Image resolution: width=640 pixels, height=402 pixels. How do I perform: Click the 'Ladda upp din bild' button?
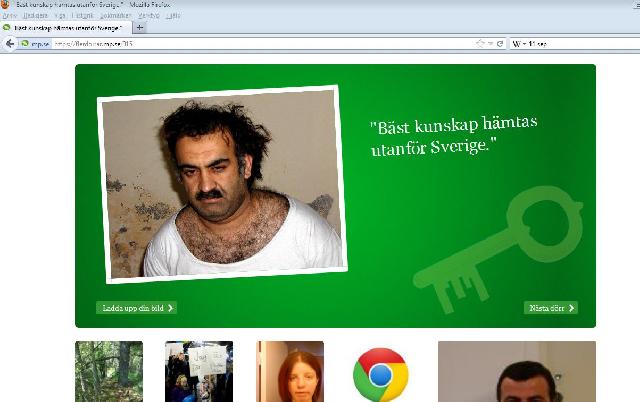pos(137,308)
